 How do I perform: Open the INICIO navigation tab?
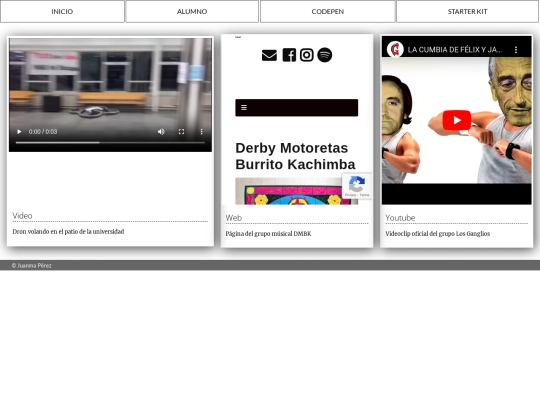62,11
